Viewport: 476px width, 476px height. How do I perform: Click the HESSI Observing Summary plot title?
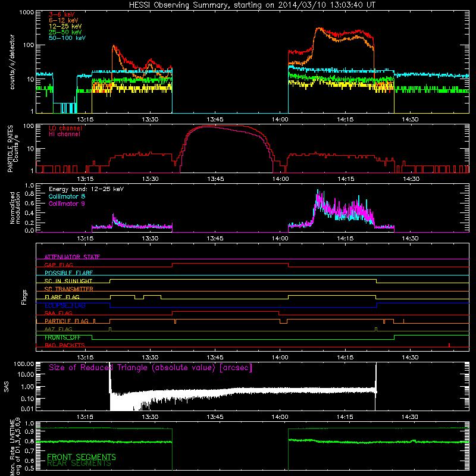coord(252,5)
